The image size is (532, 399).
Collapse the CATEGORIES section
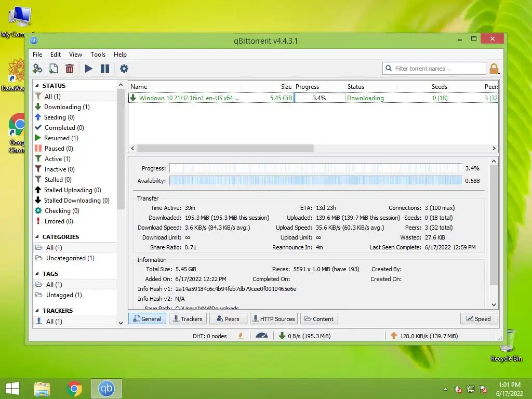click(37, 237)
